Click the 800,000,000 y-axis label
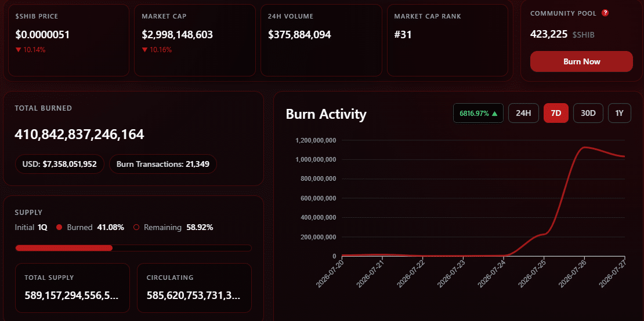Viewport: 644px width, 321px height. click(320, 178)
